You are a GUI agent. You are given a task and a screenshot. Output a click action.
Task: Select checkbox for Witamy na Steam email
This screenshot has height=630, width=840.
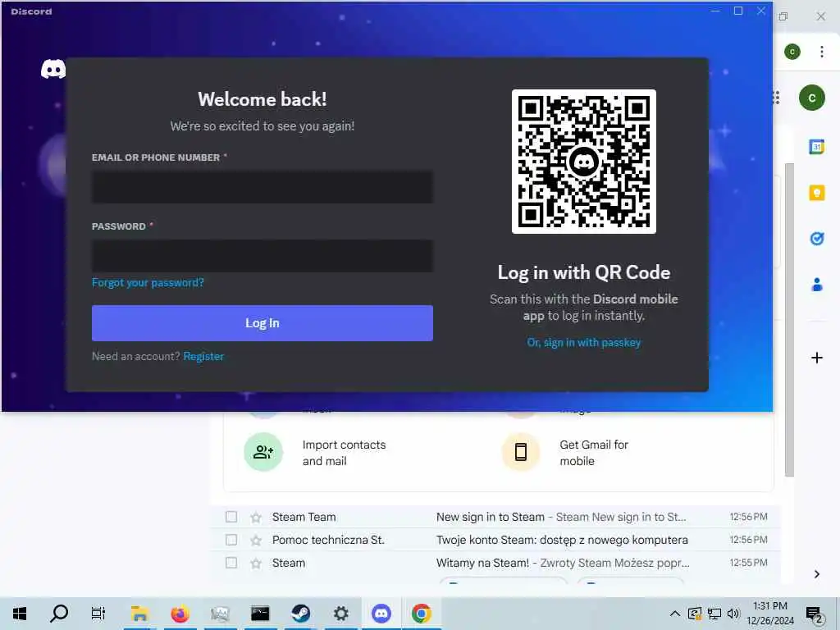231,563
